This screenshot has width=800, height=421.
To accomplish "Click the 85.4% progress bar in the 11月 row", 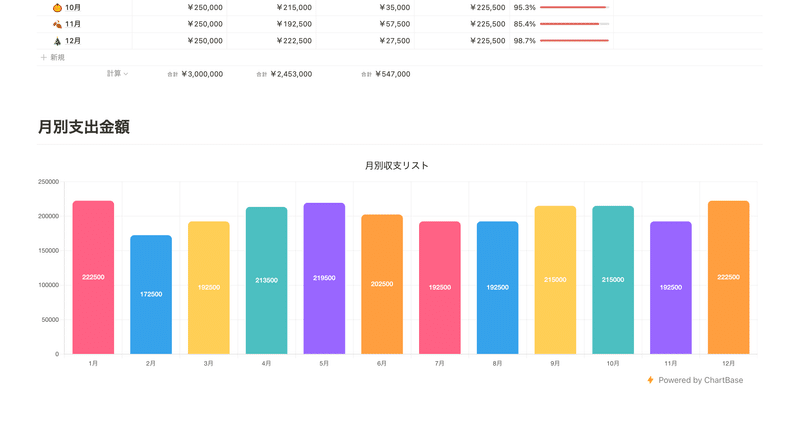I will point(574,24).
